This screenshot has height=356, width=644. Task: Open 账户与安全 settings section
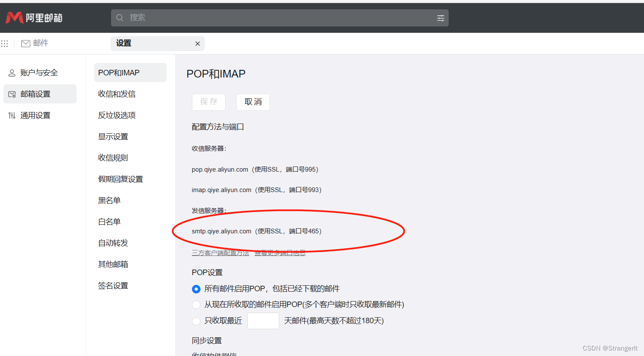pyautogui.click(x=40, y=73)
